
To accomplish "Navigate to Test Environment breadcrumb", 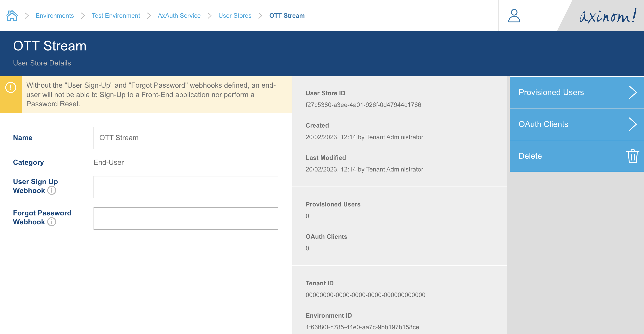I will point(116,16).
